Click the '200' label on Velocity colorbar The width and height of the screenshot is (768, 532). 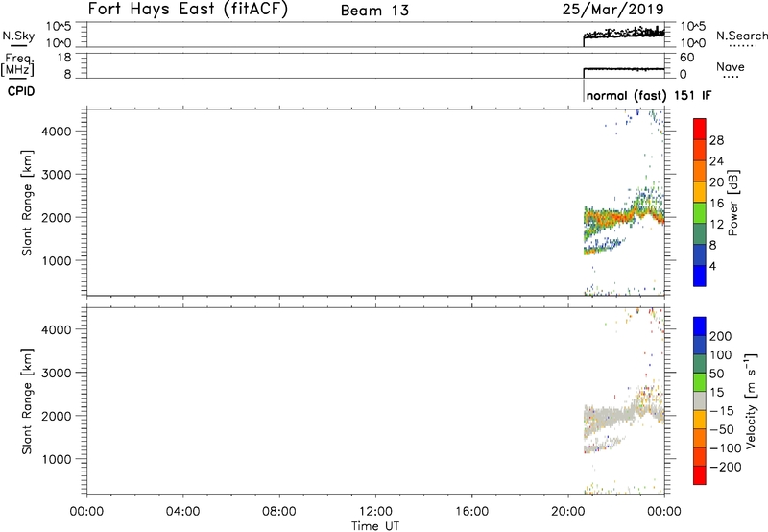tap(721, 336)
